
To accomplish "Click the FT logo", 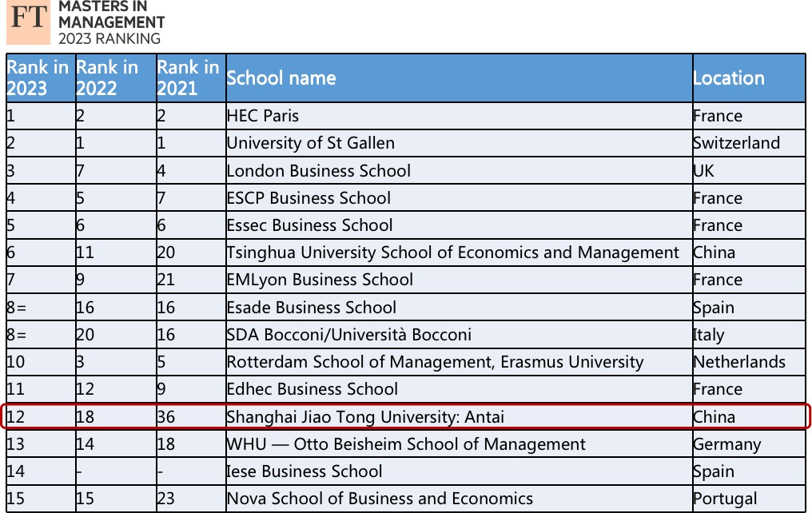I will point(27,22).
